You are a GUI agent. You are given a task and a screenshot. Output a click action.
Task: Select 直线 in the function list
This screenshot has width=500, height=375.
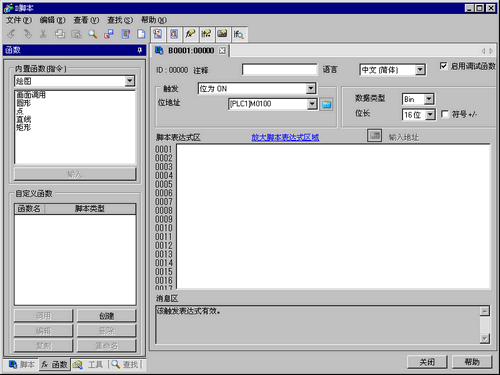[x=24, y=119]
